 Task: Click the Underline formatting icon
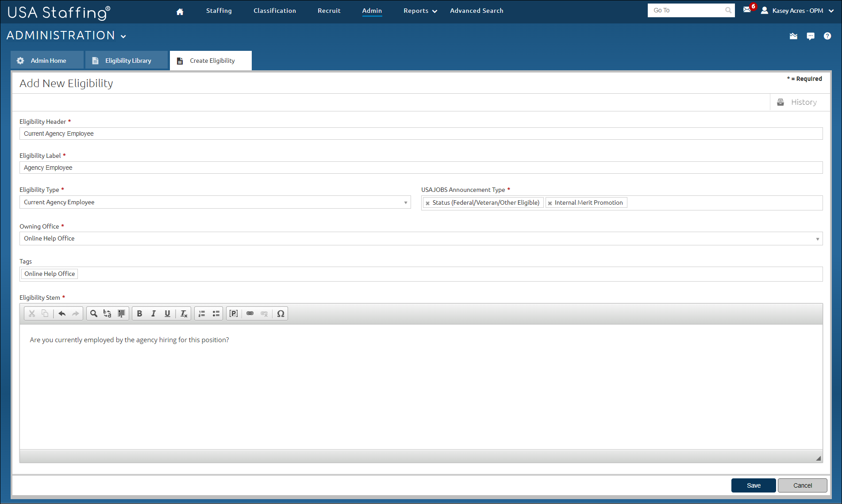(x=167, y=313)
